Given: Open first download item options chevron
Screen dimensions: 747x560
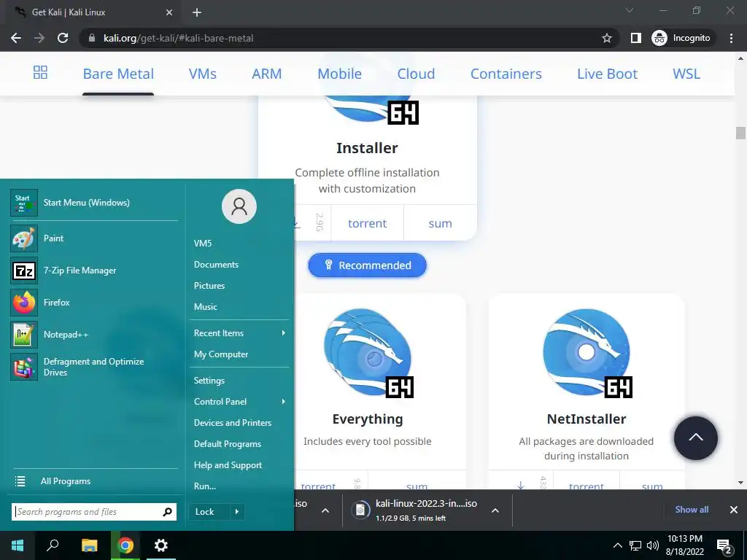Looking at the screenshot, I should [325, 510].
